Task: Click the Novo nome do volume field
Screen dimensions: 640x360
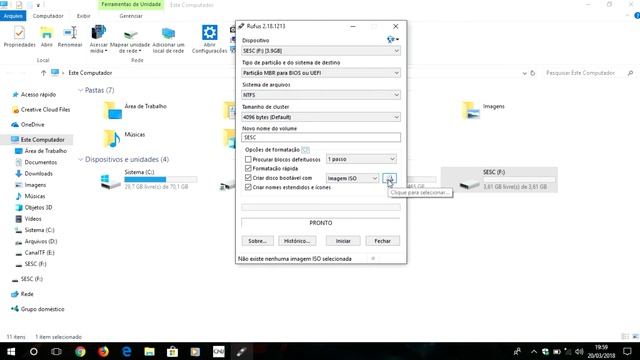Action: tap(321, 138)
